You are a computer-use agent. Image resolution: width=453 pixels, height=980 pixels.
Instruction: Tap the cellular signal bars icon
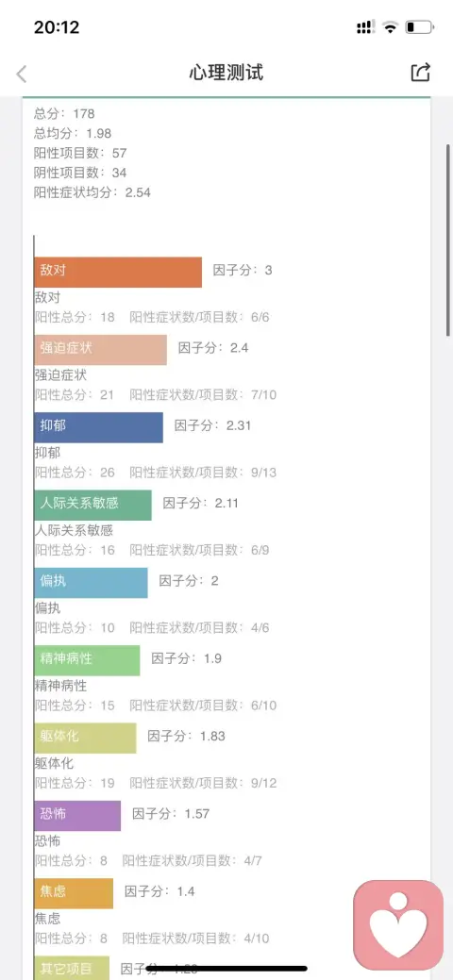365,26
